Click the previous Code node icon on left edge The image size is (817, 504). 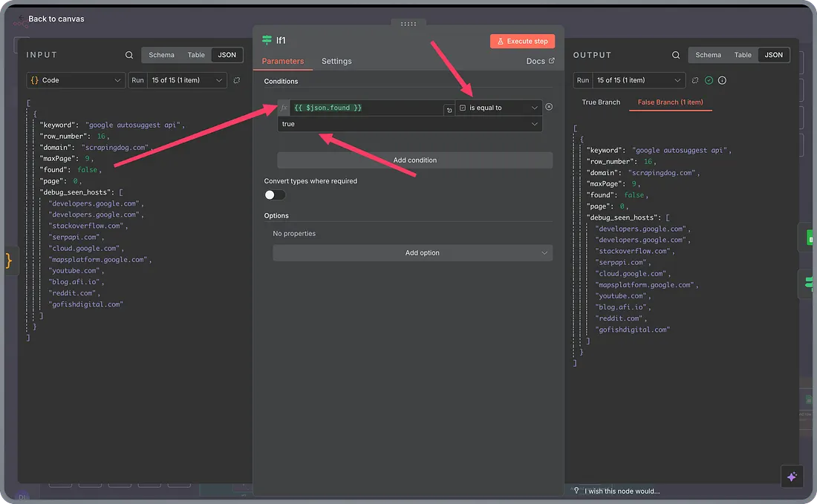[x=9, y=261]
